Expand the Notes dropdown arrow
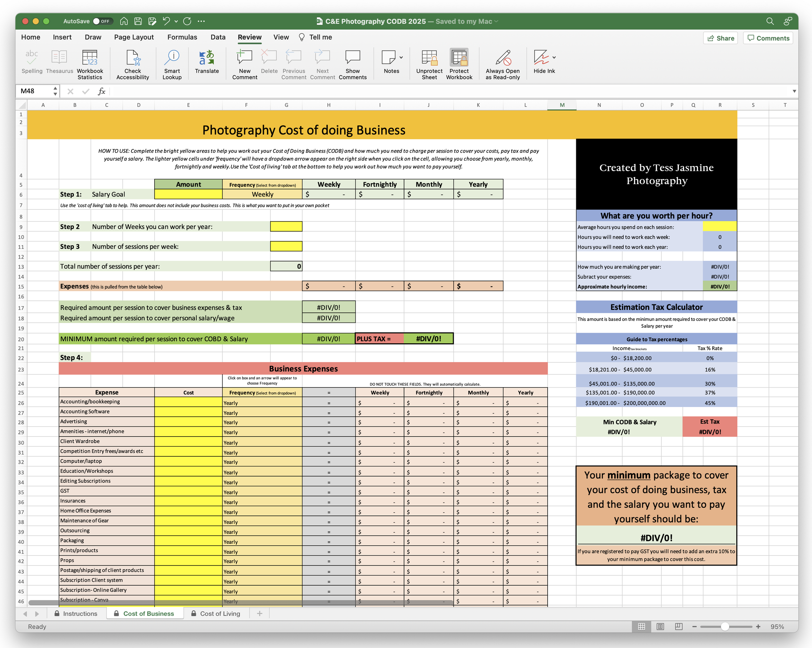The width and height of the screenshot is (812, 648). pos(401,57)
